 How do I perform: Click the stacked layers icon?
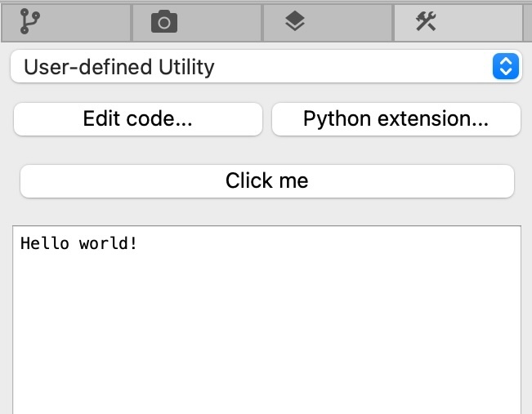pos(295,23)
